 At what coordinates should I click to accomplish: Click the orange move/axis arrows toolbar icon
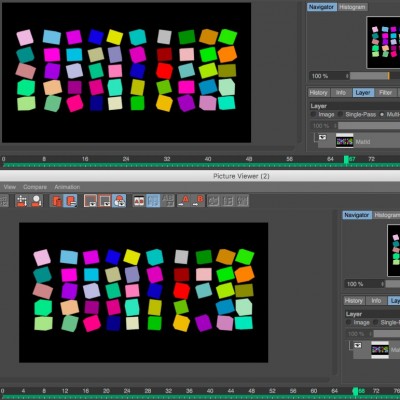tap(21, 201)
